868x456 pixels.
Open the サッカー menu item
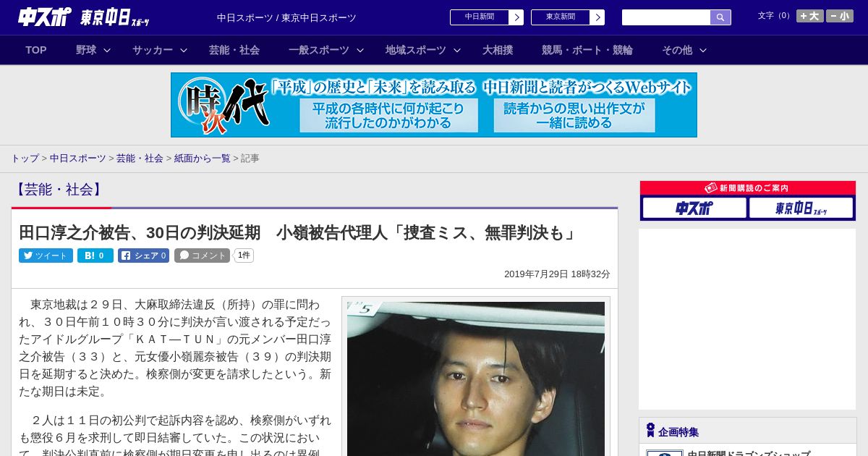click(x=153, y=50)
